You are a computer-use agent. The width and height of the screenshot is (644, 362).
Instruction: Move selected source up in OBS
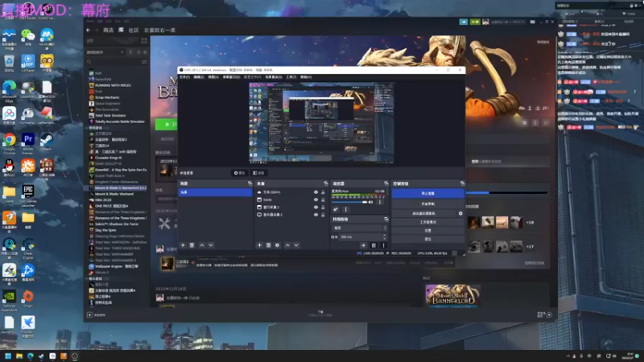[287, 245]
